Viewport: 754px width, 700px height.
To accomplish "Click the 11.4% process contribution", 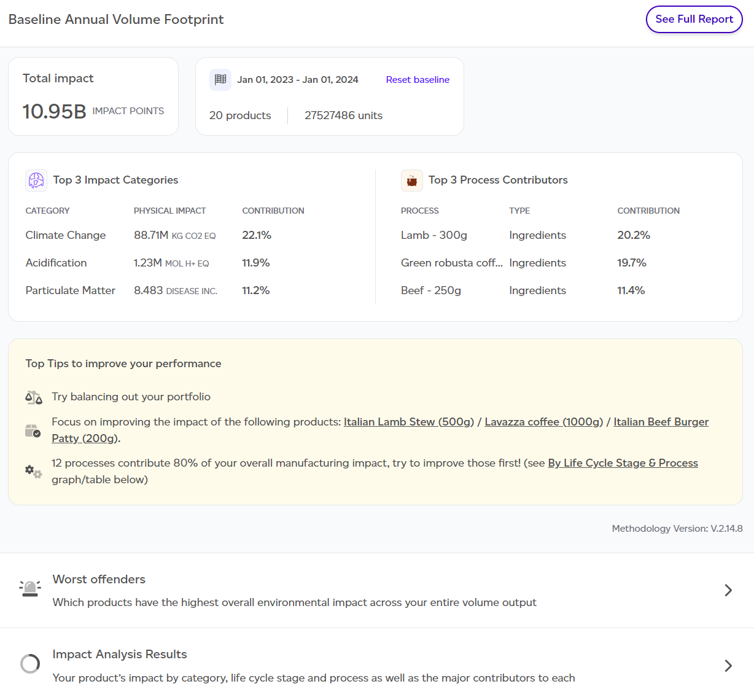I will 631,290.
